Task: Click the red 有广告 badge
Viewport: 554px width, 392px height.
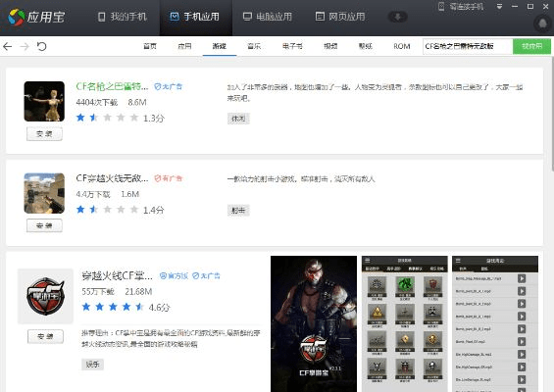Action: pos(169,178)
